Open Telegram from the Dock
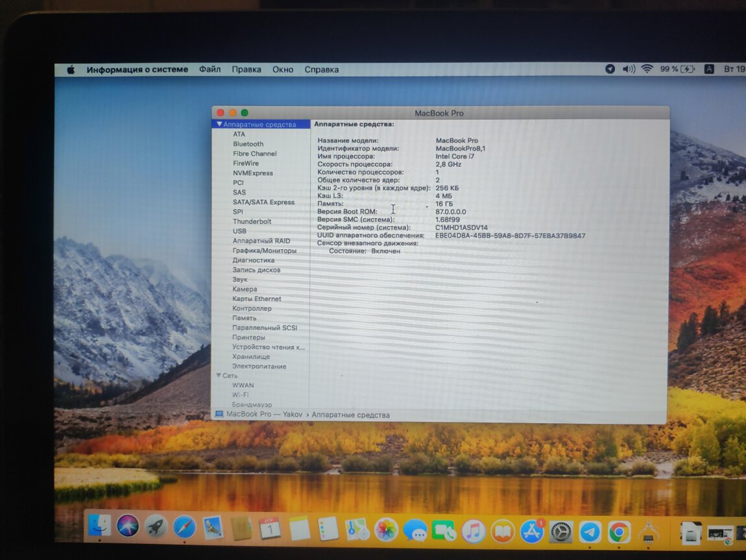This screenshot has height=560, width=746. coord(590,532)
